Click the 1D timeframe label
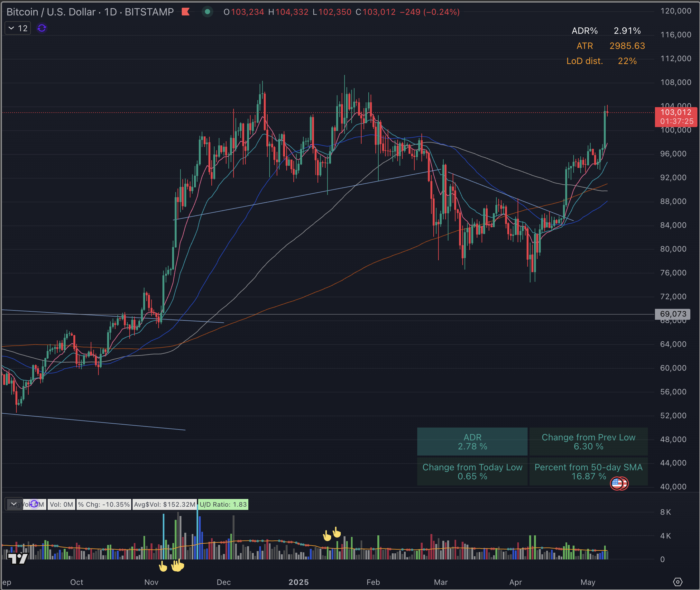Screen dimensions: 700x590 point(110,12)
